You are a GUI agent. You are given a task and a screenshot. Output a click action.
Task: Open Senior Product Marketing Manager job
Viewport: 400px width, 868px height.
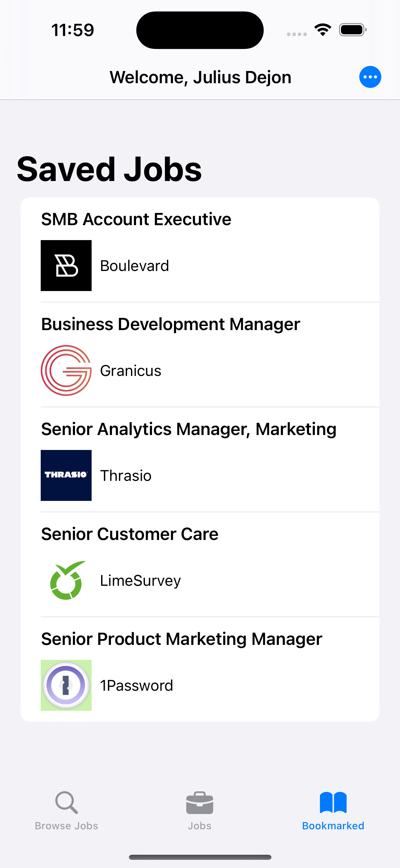point(182,639)
